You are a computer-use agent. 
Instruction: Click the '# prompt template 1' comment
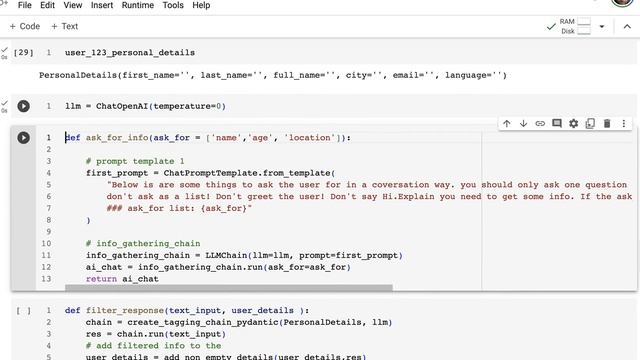(135, 161)
